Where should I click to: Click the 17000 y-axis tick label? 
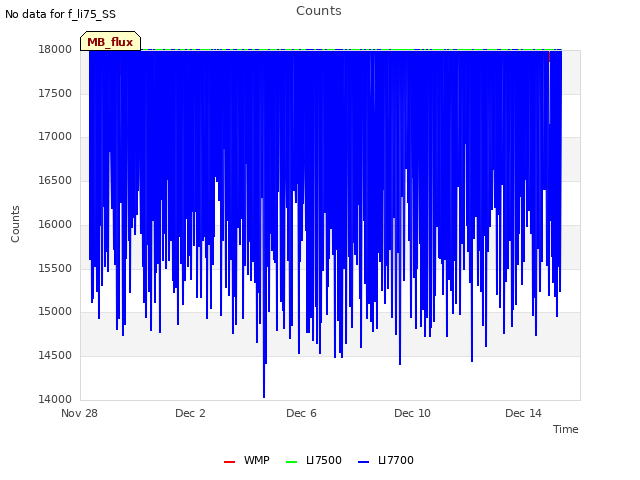point(55,137)
